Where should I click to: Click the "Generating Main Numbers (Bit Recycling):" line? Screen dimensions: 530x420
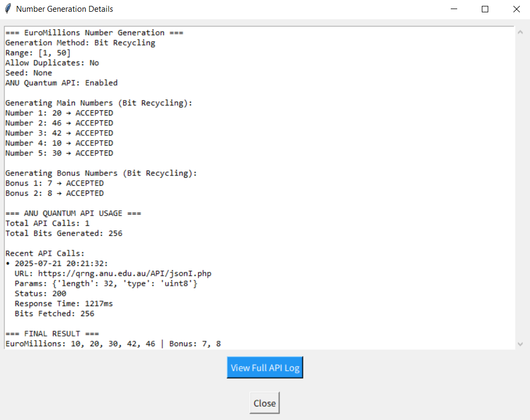pos(99,103)
